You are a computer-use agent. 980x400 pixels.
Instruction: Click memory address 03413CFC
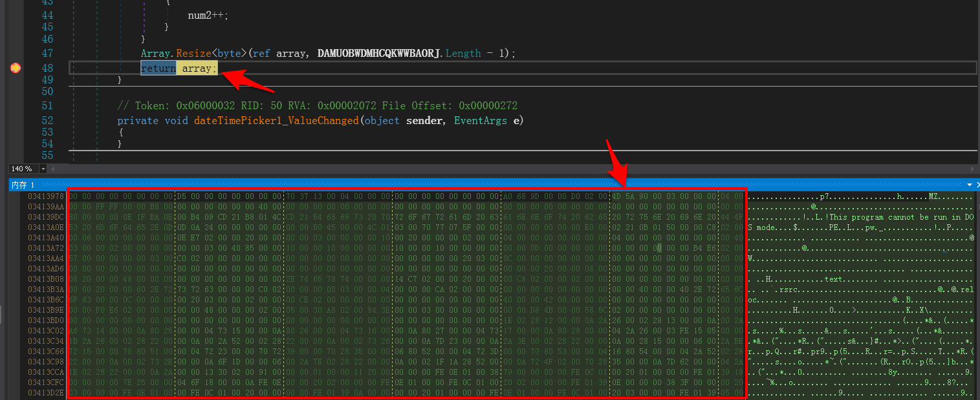pyautogui.click(x=46, y=383)
